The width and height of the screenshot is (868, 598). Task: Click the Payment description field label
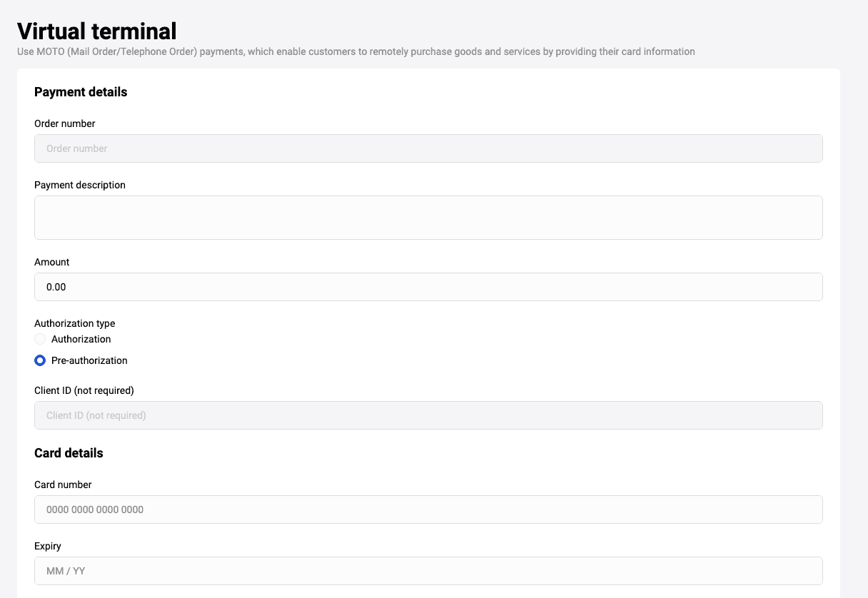point(80,185)
